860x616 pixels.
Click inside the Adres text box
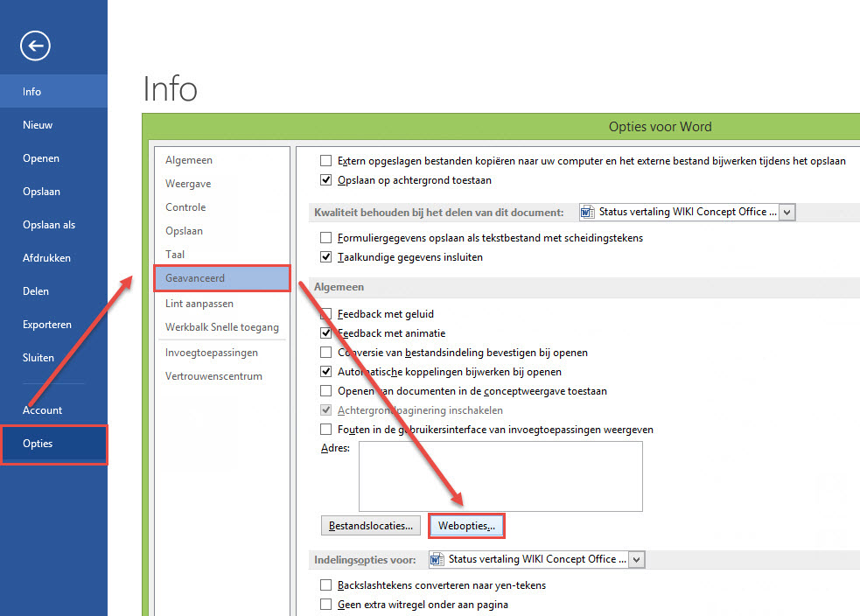point(500,476)
